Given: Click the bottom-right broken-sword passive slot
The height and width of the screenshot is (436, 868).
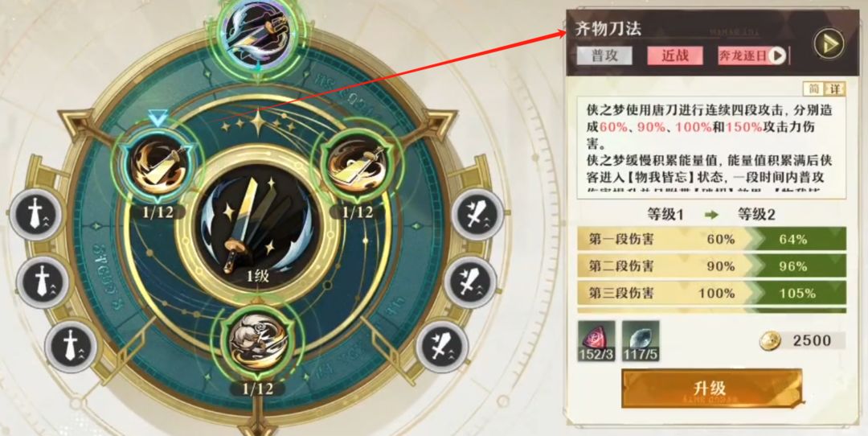Looking at the screenshot, I should pyautogui.click(x=442, y=347).
